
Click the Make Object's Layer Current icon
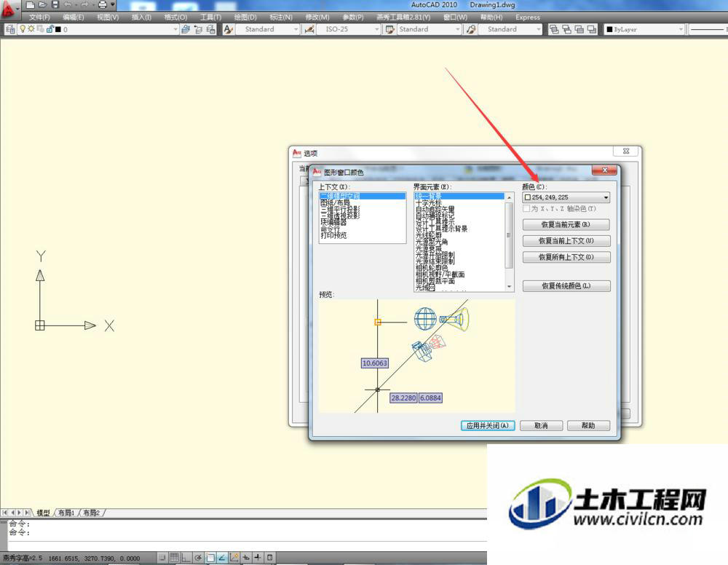[x=186, y=29]
